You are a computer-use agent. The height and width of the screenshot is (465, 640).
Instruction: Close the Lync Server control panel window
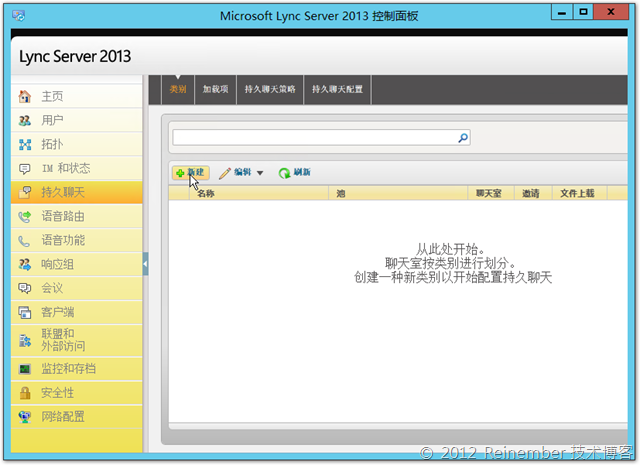pyautogui.click(x=611, y=12)
